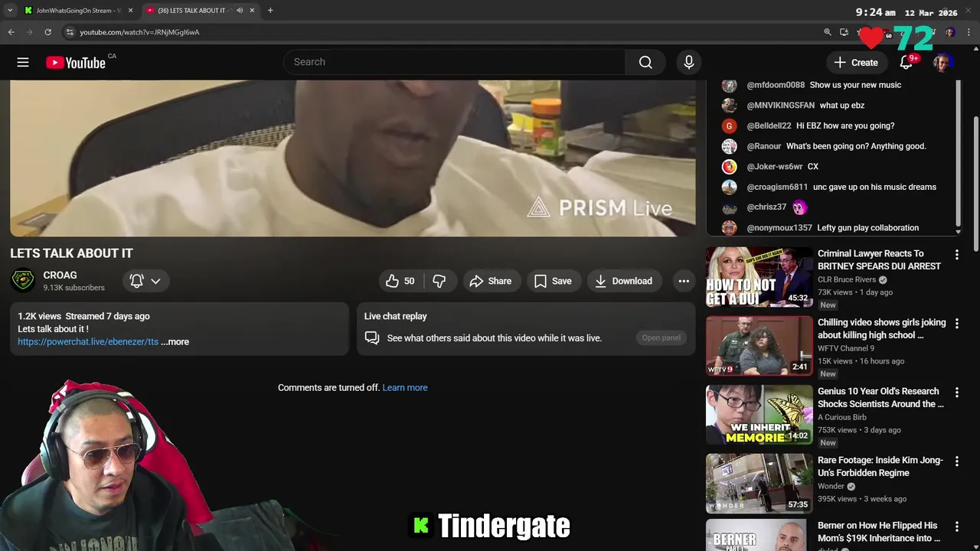Expand description with ...more
Viewport: 980px width, 551px height.
click(x=175, y=342)
